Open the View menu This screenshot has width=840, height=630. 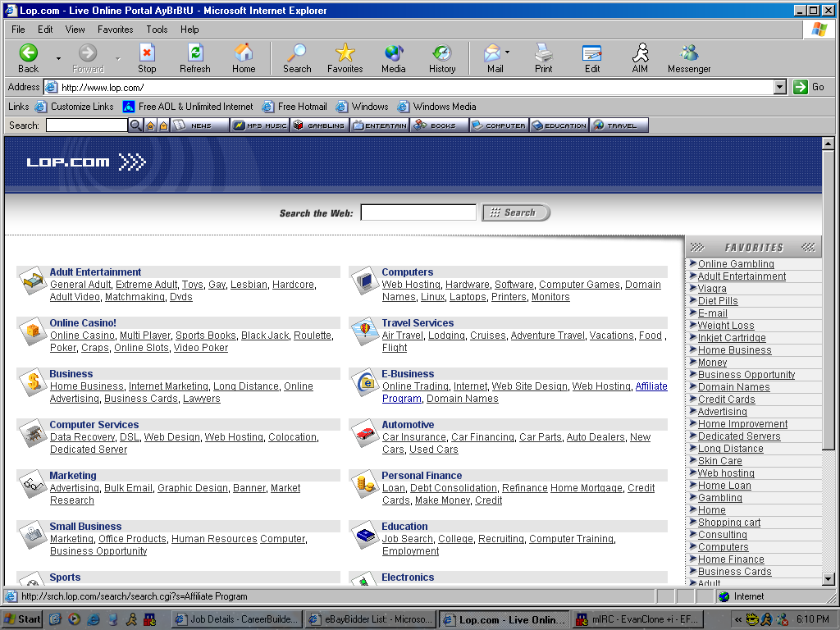(x=75, y=30)
